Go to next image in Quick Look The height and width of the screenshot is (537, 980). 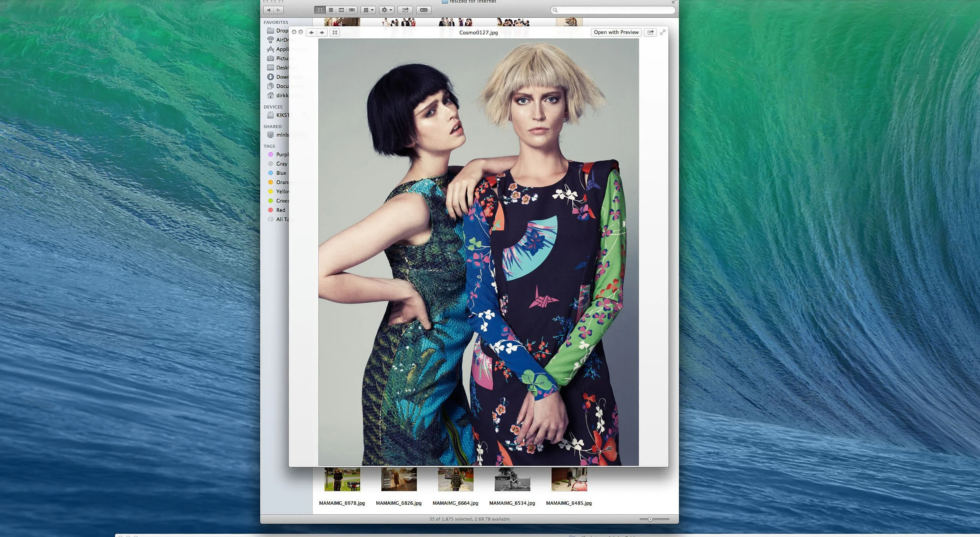click(322, 33)
